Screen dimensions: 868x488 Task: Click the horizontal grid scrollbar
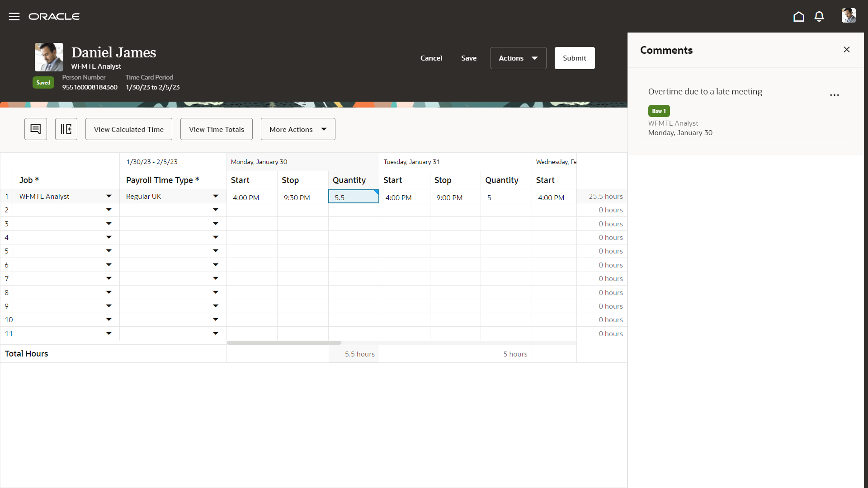(284, 343)
